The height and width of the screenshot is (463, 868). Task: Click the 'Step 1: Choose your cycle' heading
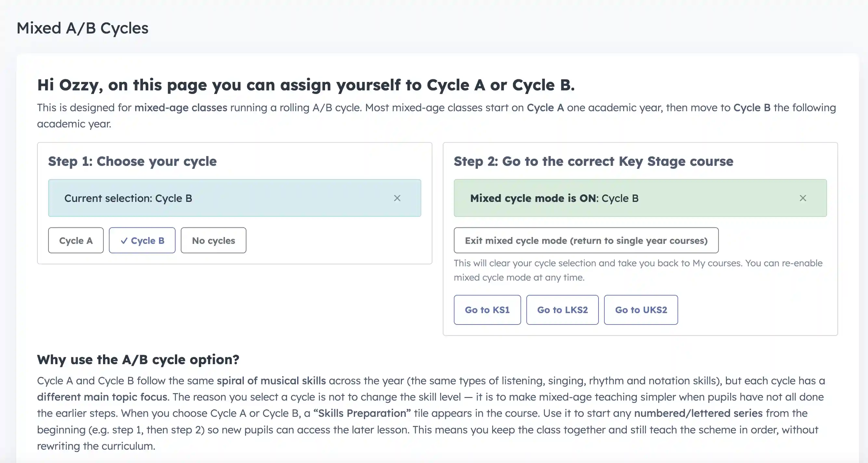coord(132,161)
